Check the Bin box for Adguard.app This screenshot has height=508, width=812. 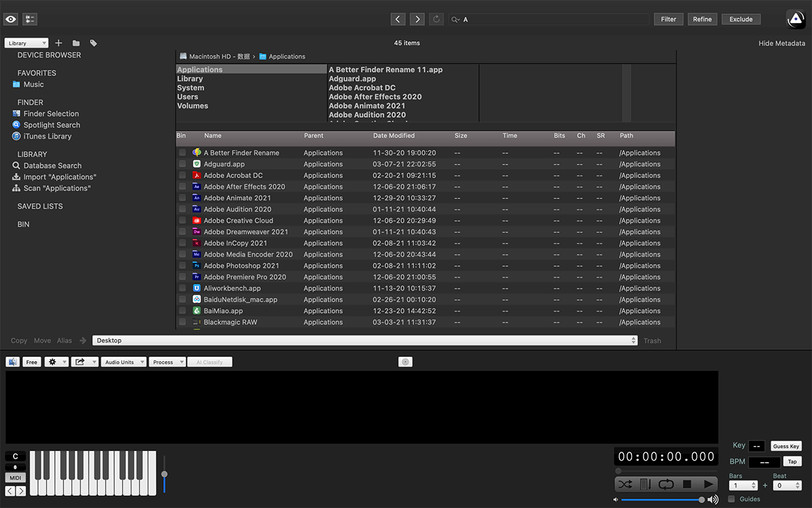point(182,164)
